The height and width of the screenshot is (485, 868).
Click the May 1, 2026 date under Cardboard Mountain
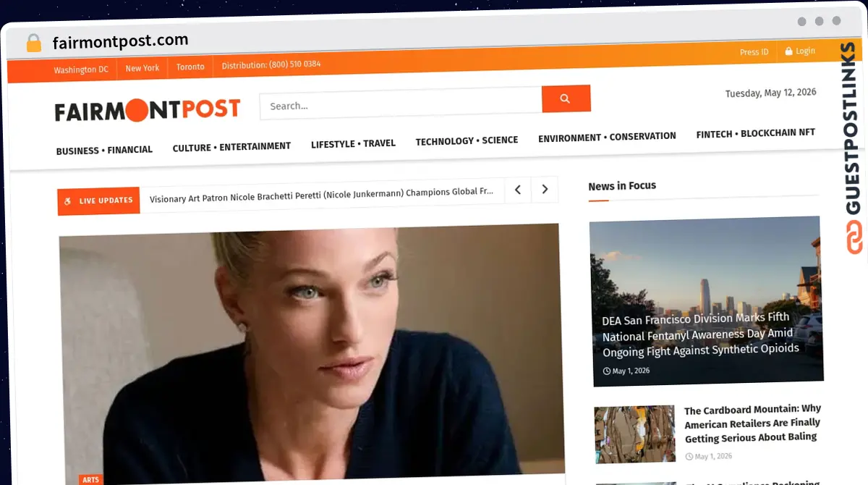(708, 457)
